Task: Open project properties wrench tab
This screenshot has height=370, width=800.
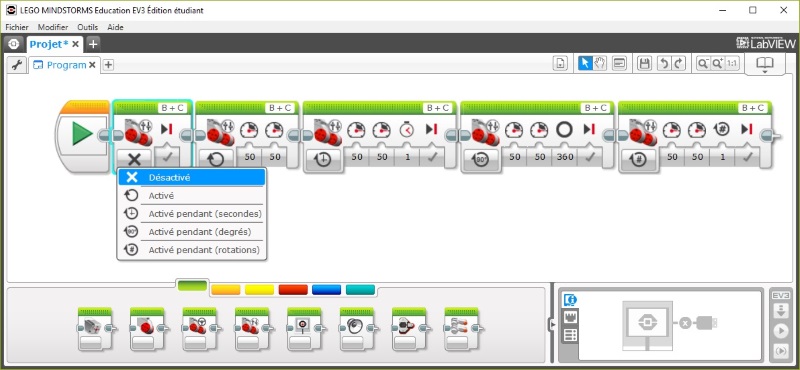Action: coord(17,65)
